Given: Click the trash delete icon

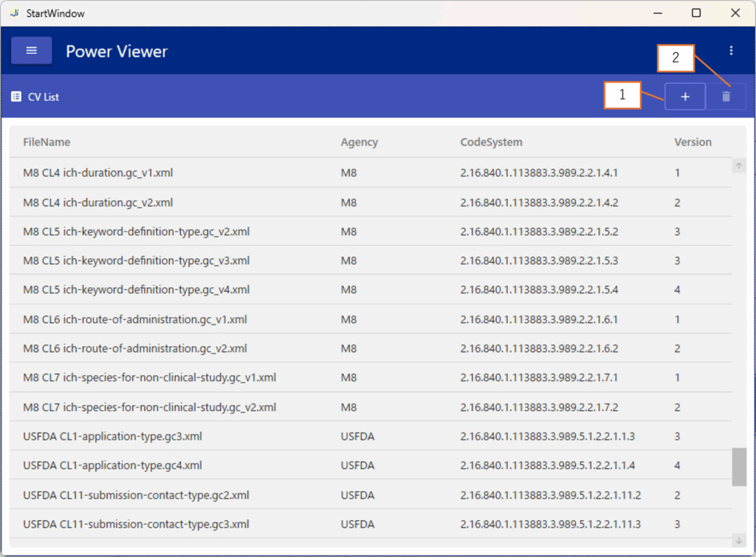Looking at the screenshot, I should [x=726, y=97].
